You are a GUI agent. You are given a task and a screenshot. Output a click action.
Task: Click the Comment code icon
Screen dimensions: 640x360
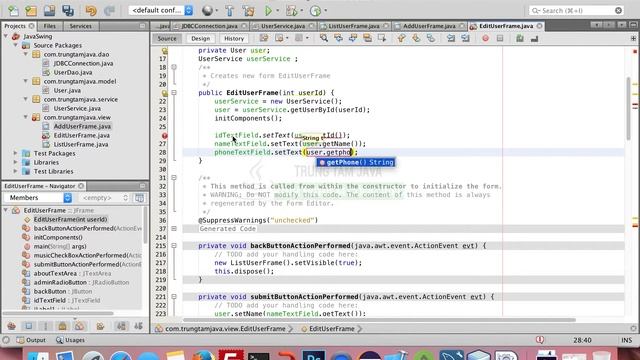point(520,38)
